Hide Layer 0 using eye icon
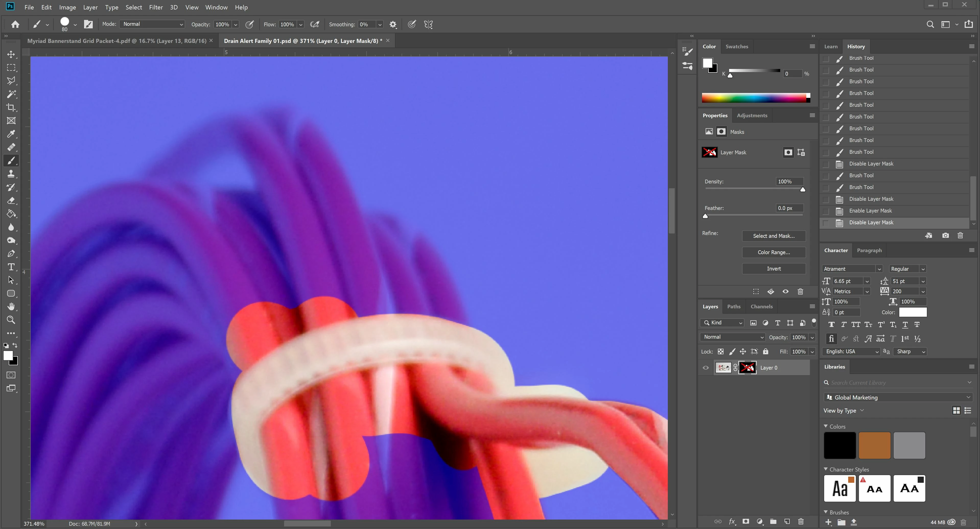The image size is (980, 529). [x=706, y=368]
